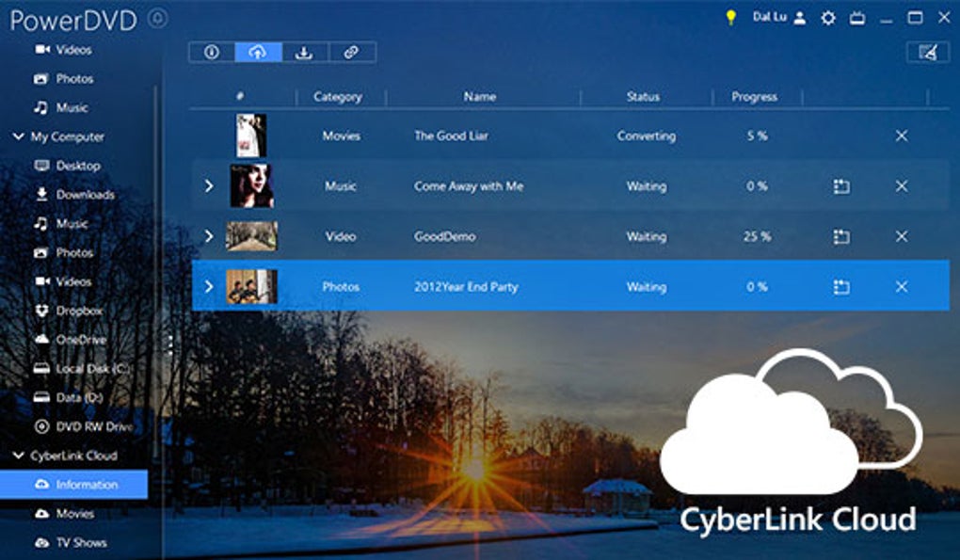
Task: Select 2012Year End Party photo thumbnail
Action: coord(251,286)
